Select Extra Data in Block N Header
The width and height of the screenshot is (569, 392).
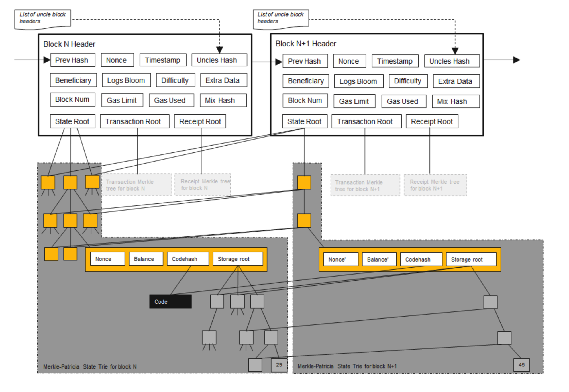coord(223,80)
